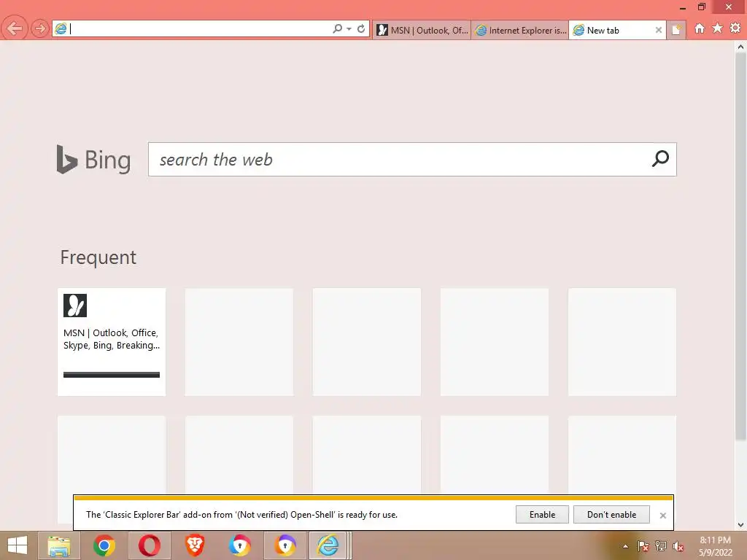Viewport: 747px width, 560px height.
Task: Go to Home page icon
Action: 700,28
